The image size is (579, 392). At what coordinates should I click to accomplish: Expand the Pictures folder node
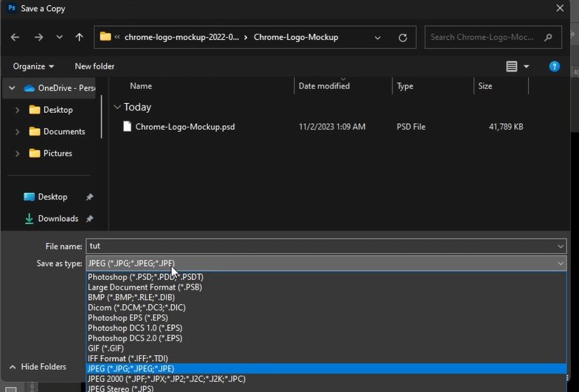(17, 153)
